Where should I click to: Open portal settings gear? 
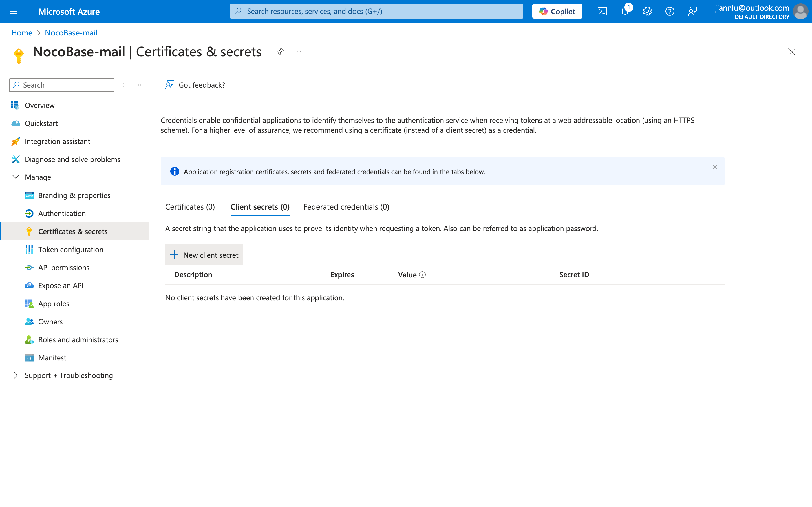click(x=647, y=11)
